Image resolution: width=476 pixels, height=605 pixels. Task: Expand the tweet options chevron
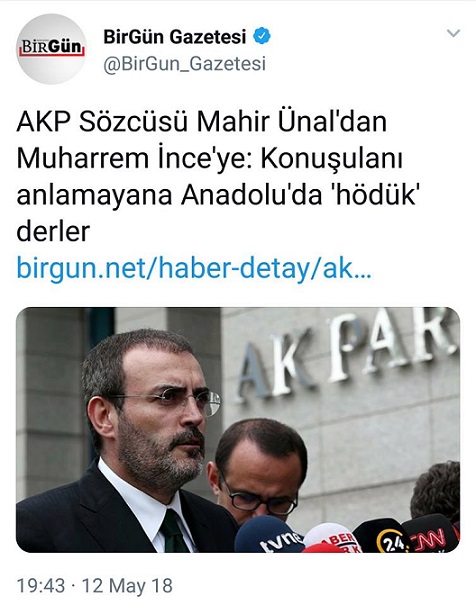pos(453,34)
